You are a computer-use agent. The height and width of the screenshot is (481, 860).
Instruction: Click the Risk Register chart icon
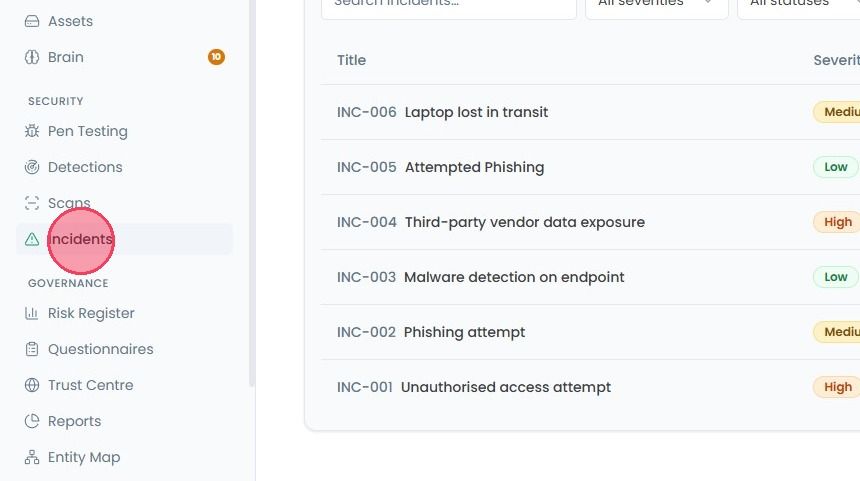(32, 313)
